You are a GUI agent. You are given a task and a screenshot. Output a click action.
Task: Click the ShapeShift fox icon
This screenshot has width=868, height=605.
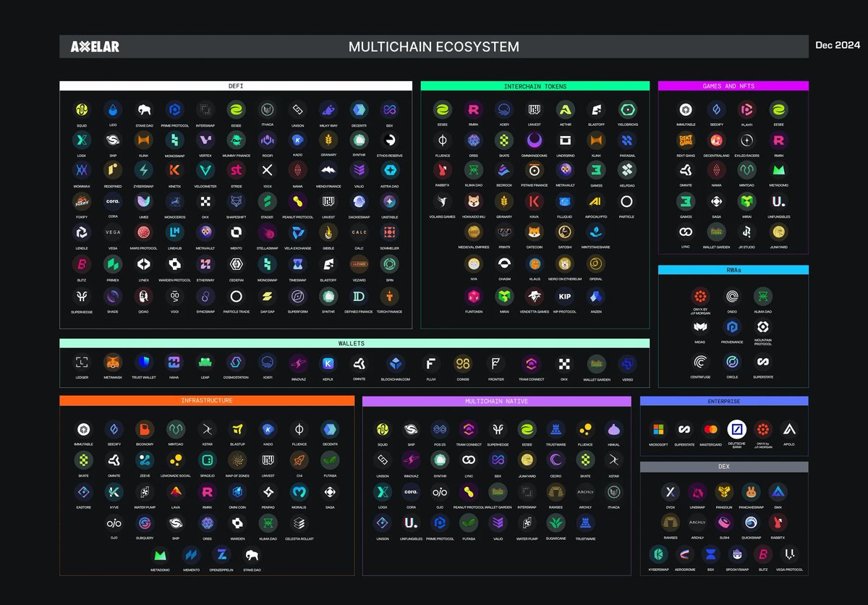coord(236,202)
